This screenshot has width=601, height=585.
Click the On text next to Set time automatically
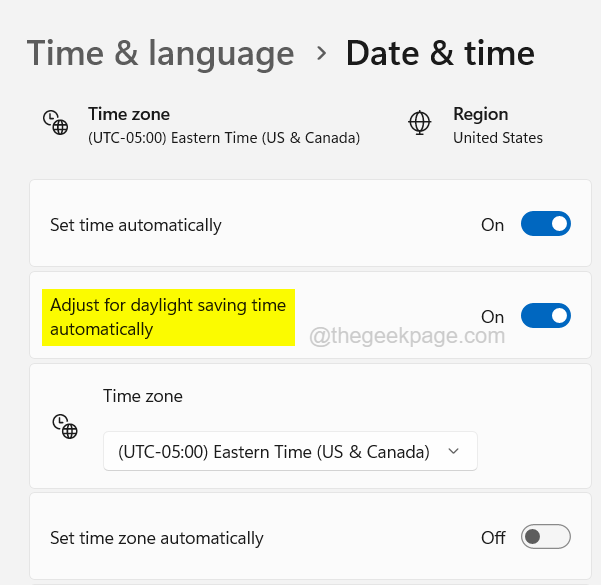492,225
